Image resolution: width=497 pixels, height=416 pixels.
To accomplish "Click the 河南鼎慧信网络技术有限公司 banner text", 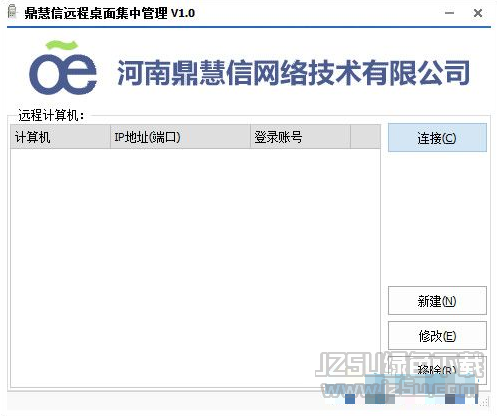I will pyautogui.click(x=294, y=73).
